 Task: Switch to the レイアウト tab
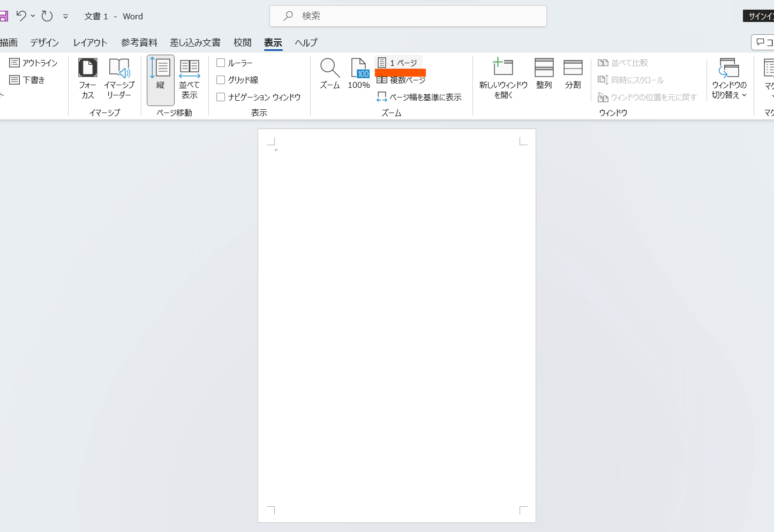90,42
